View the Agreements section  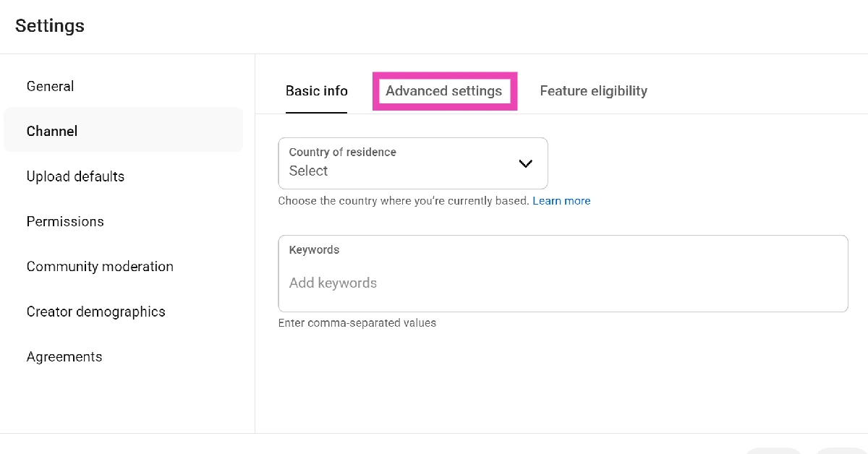(64, 356)
